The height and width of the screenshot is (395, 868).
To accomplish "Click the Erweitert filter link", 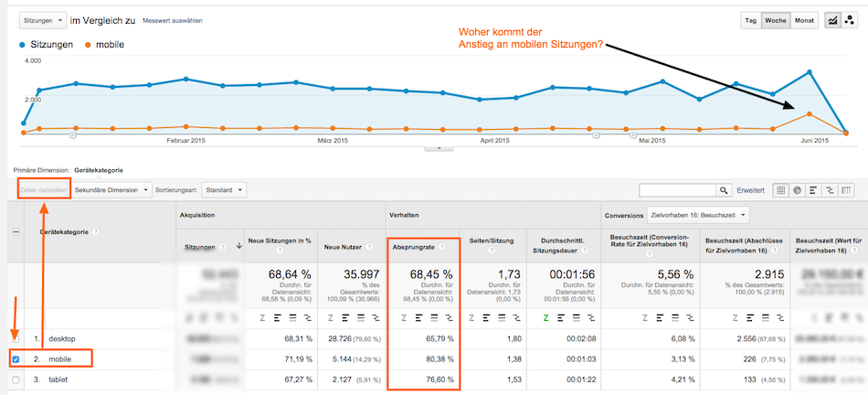I will [x=750, y=190].
